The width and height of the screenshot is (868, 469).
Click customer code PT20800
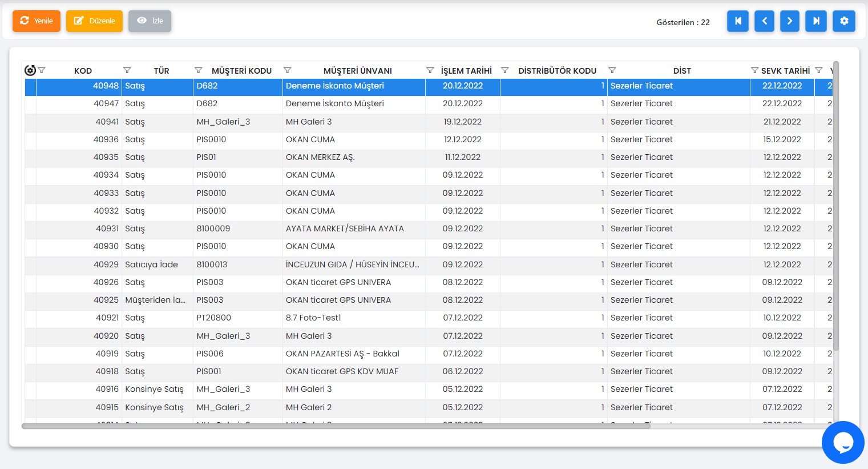[214, 318]
